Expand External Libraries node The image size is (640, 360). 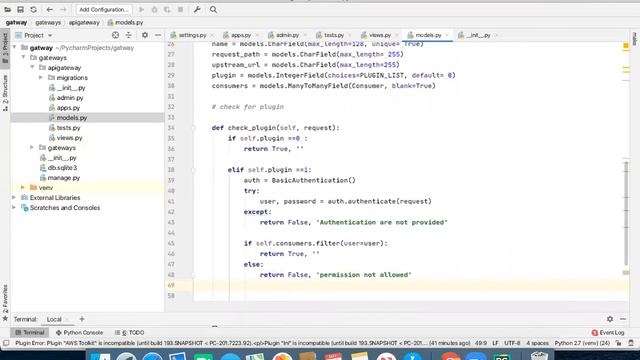click(x=14, y=198)
